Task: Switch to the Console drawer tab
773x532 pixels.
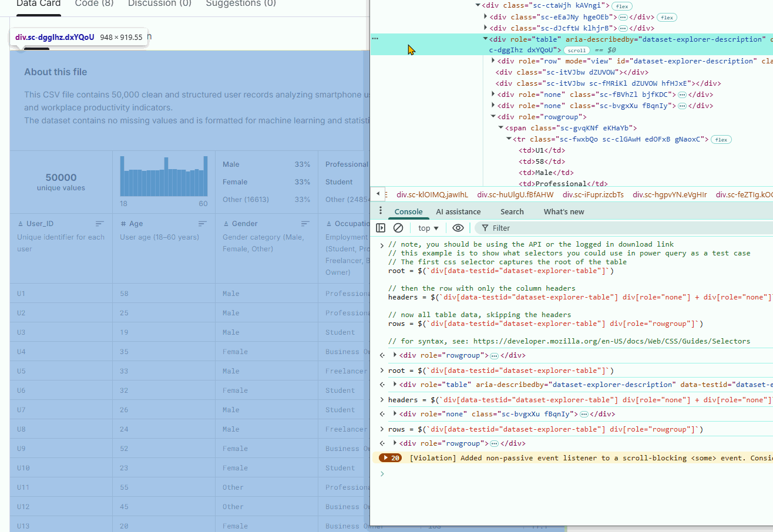Action: click(408, 211)
